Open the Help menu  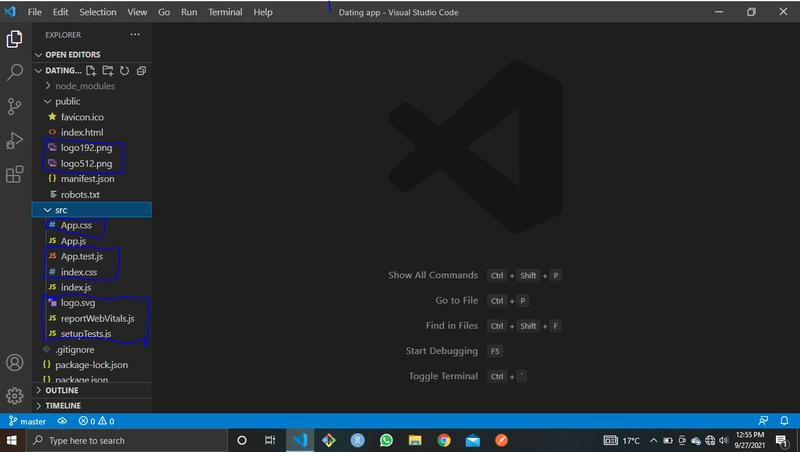tap(263, 12)
